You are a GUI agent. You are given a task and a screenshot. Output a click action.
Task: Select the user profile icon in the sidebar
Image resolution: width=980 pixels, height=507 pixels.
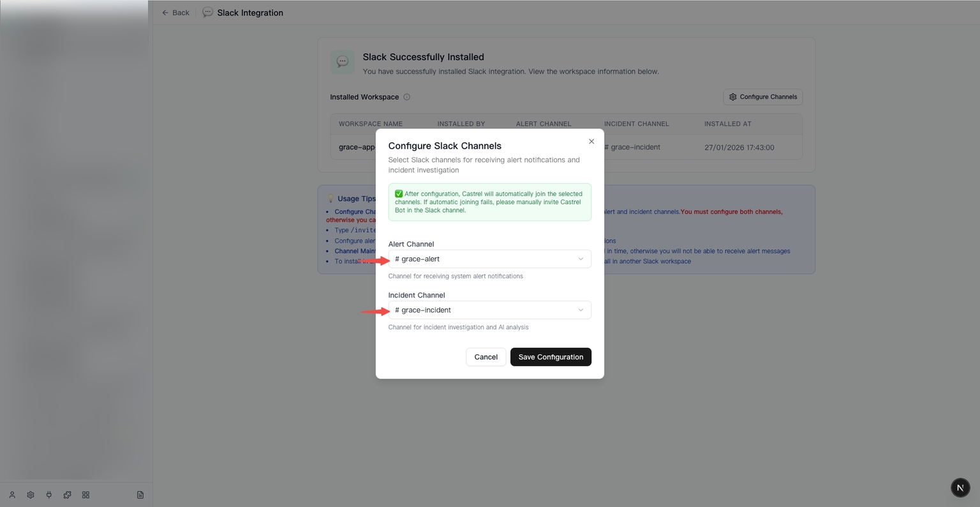click(x=12, y=494)
